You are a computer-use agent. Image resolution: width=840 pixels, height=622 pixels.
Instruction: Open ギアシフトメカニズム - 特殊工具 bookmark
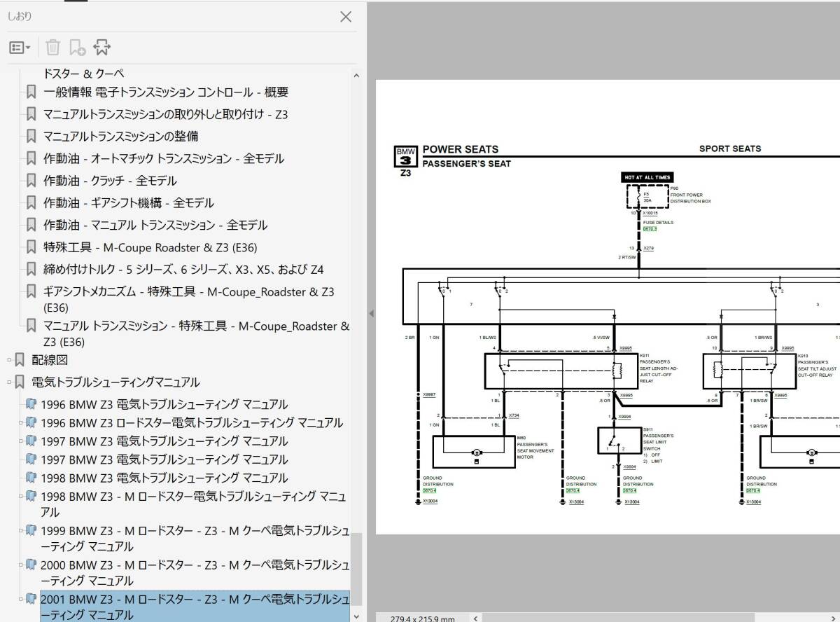click(x=189, y=299)
